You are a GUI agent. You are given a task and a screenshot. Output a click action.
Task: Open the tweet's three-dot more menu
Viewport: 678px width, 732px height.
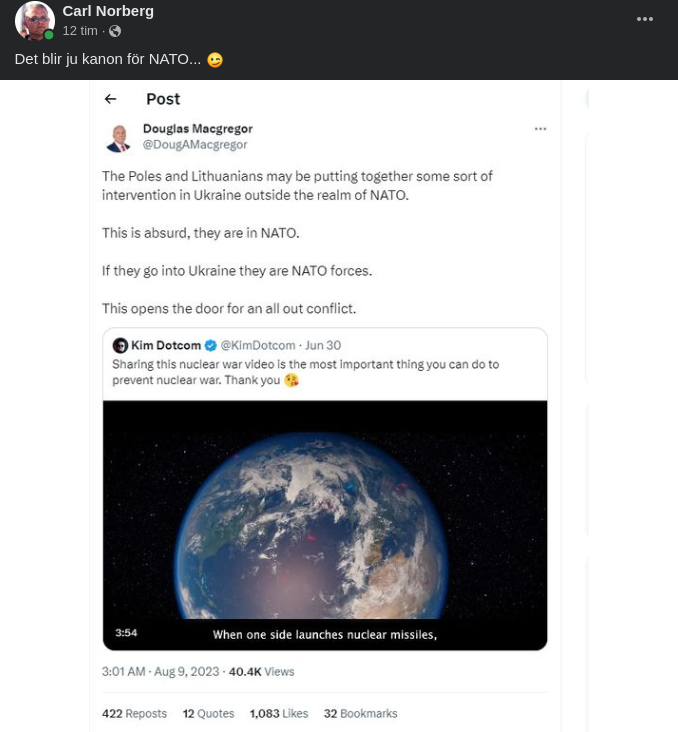(x=540, y=129)
